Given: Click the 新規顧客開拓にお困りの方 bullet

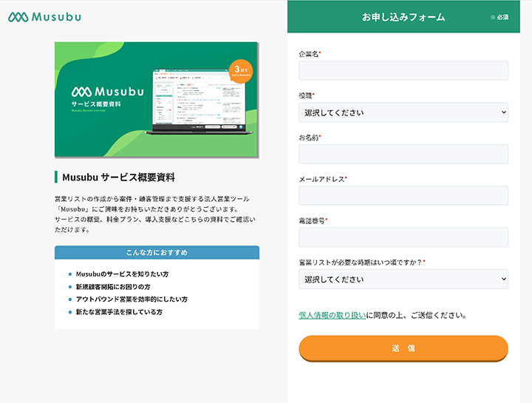Looking at the screenshot, I should [x=113, y=287].
